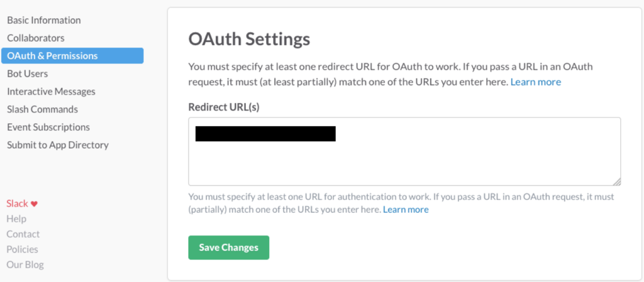The image size is (644, 282).
Task: Open Submit to App Directory page
Action: click(58, 144)
